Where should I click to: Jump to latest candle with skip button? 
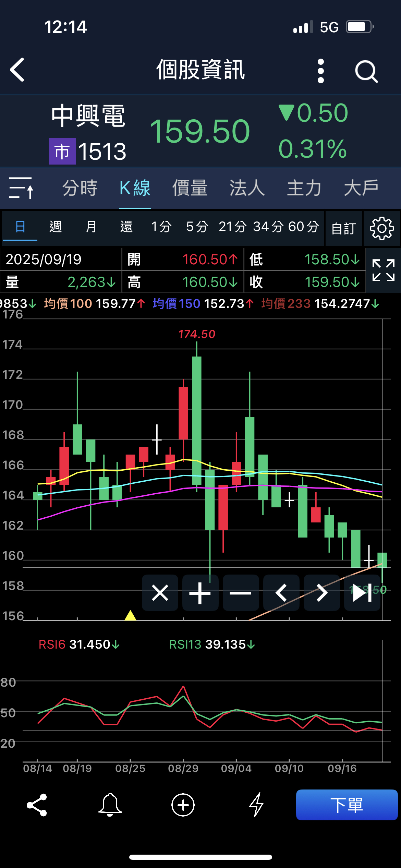click(362, 593)
